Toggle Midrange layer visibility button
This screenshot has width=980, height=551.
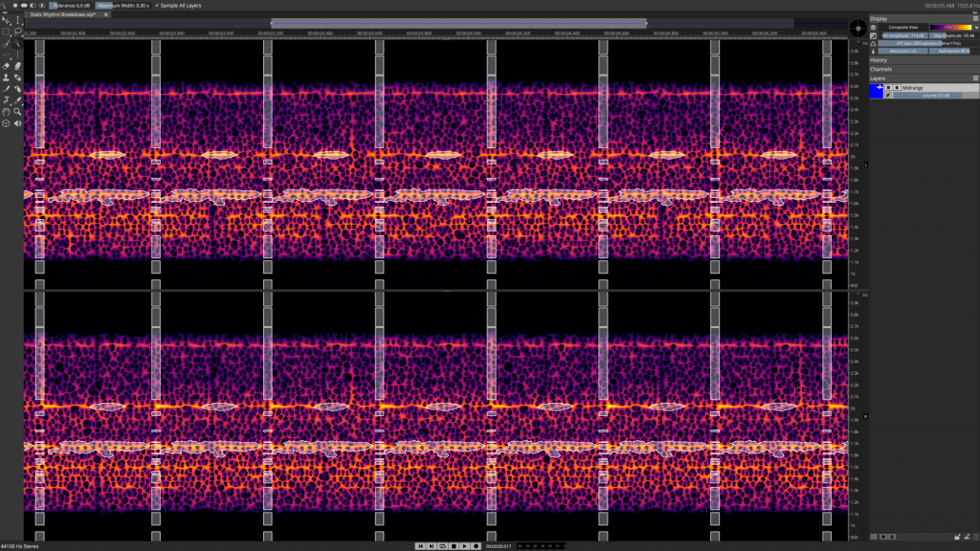click(x=888, y=88)
